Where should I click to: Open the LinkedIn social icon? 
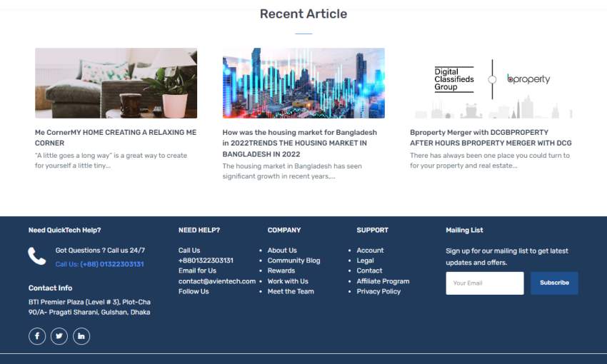81,336
